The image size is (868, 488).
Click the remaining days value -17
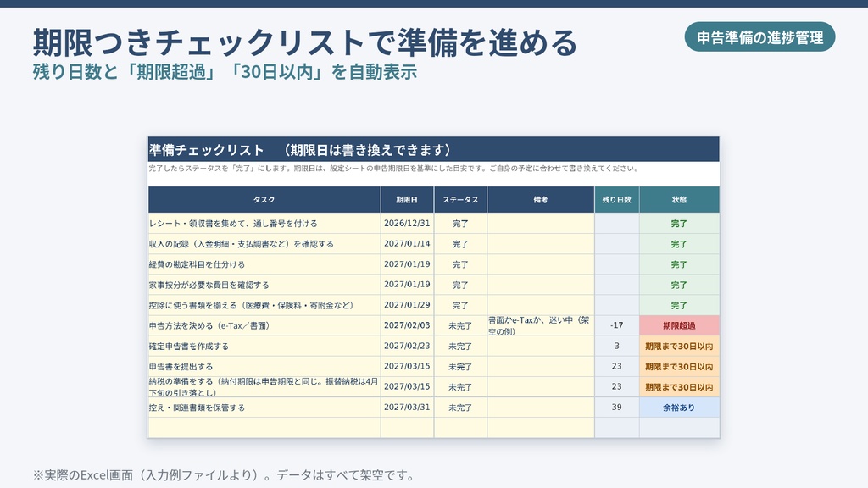(617, 325)
